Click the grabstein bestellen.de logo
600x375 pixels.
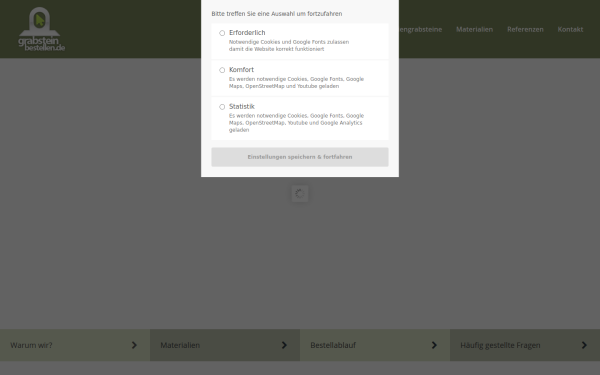pos(41,29)
